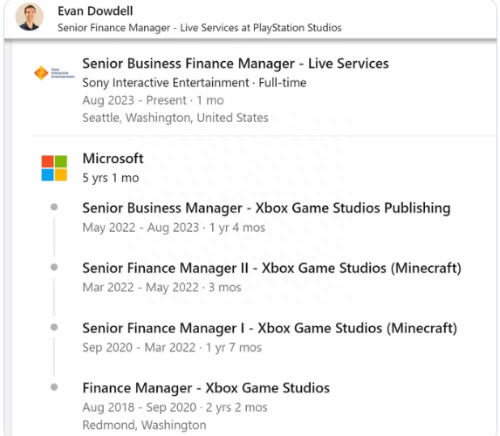
Task: Open Senior Finance Manager II Minecraft role
Action: pos(272,268)
